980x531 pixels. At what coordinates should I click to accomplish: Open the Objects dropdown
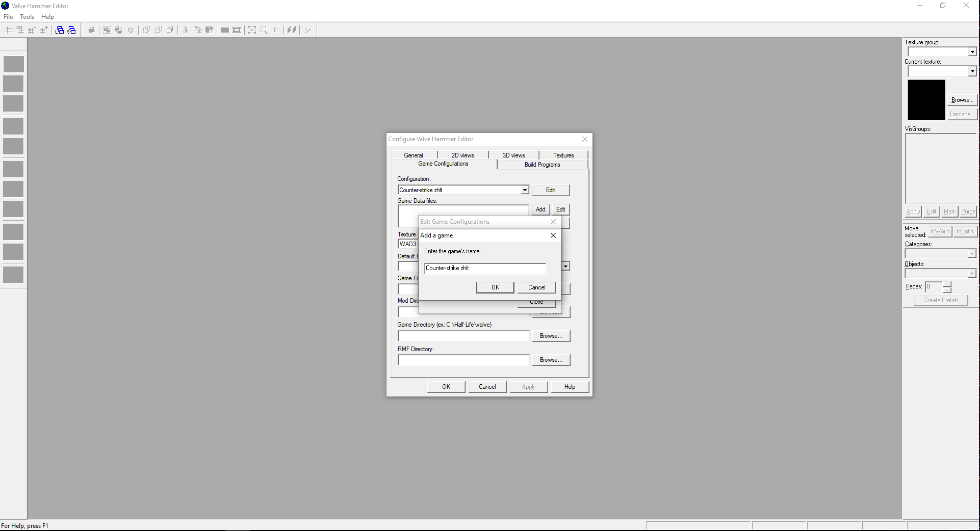tap(972, 274)
